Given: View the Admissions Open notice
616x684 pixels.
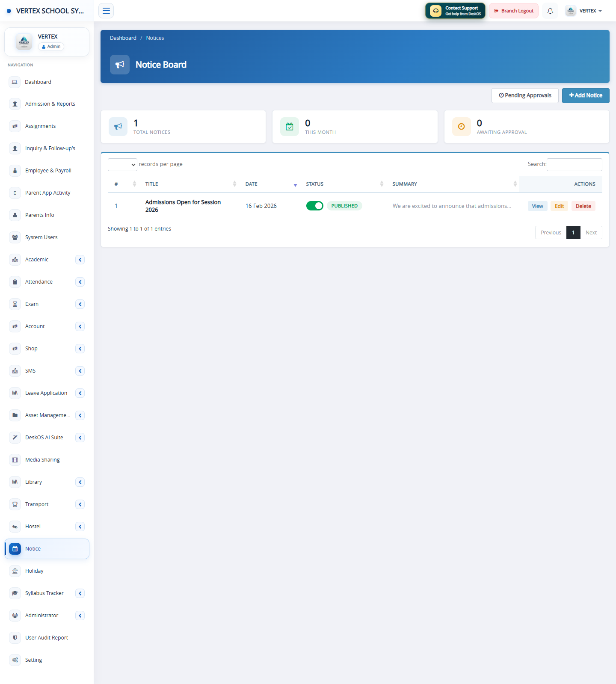Looking at the screenshot, I should point(537,206).
